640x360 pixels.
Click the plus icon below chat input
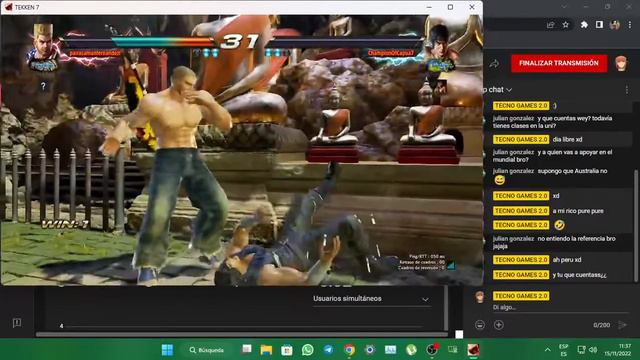coord(498,325)
